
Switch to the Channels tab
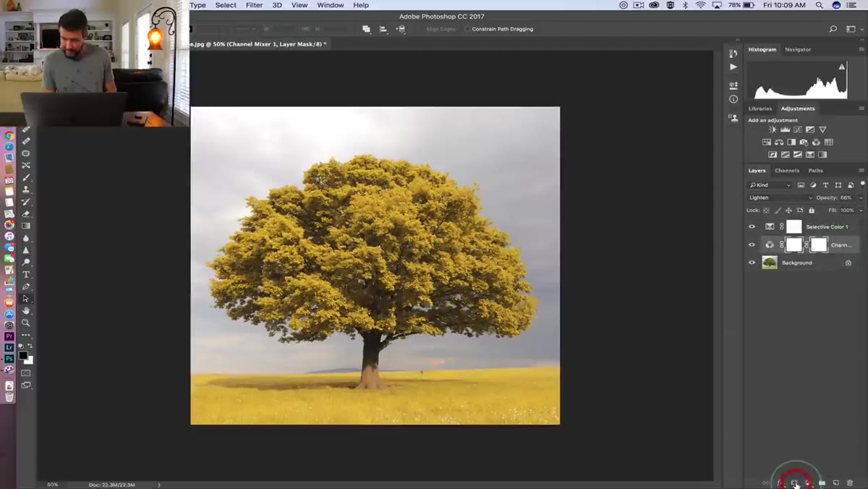point(787,171)
